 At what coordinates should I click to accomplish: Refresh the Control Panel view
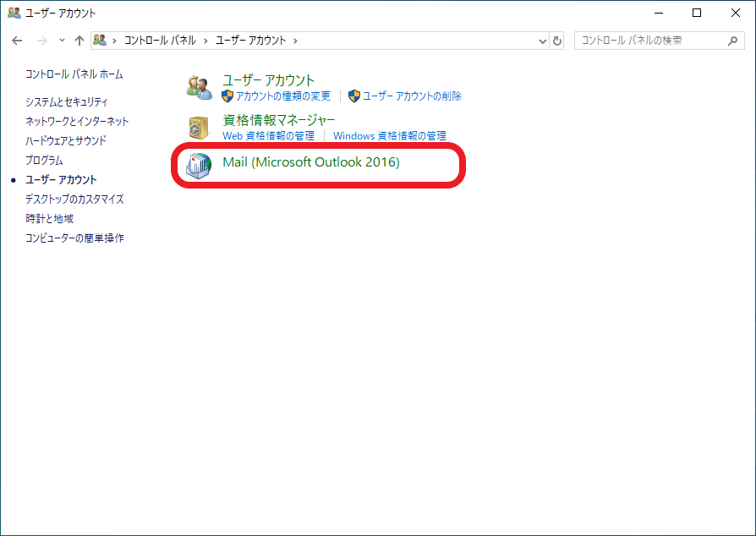pyautogui.click(x=557, y=41)
